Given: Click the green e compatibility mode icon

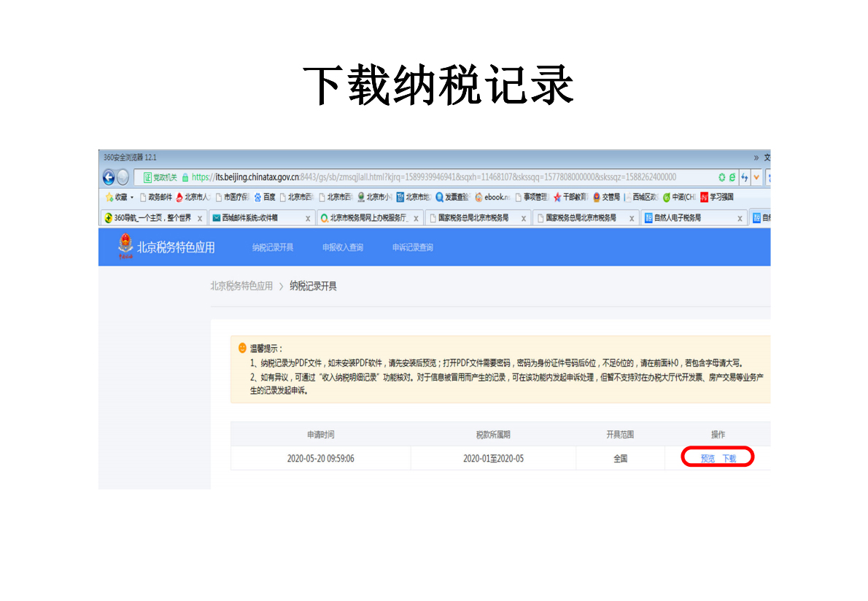Looking at the screenshot, I should pos(732,177).
